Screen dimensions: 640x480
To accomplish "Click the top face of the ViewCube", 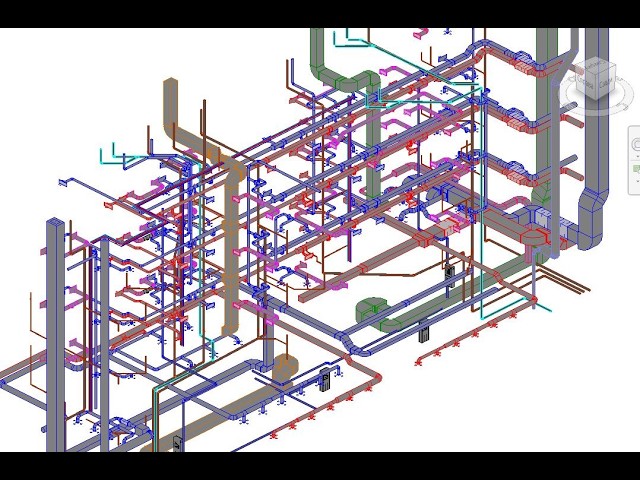I will (x=595, y=66).
